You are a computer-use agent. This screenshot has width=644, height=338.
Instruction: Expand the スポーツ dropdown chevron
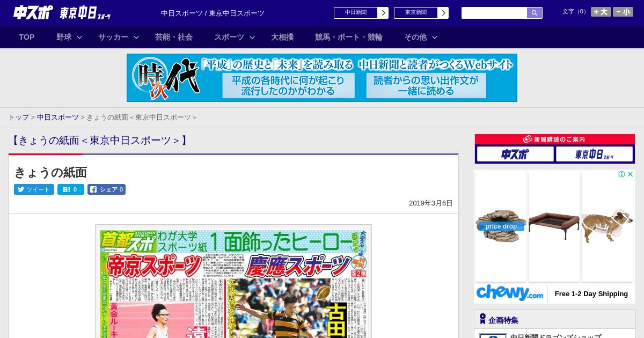click(252, 37)
